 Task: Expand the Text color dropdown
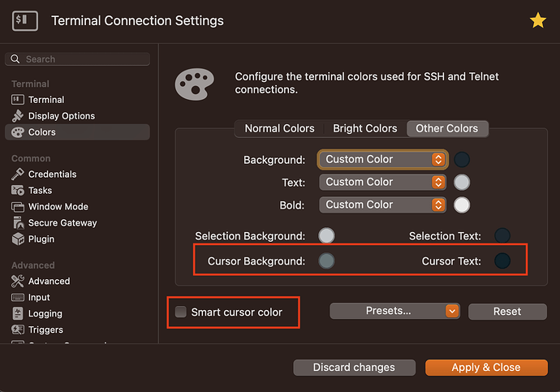click(x=383, y=183)
